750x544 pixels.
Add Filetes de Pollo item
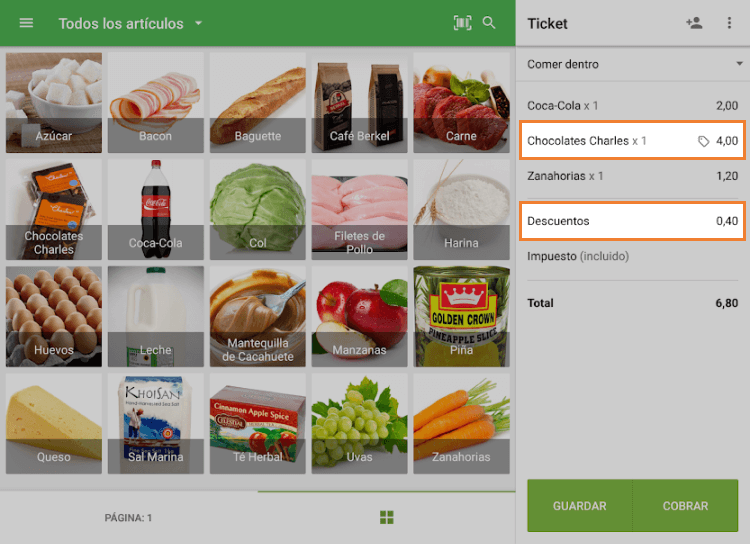pyautogui.click(x=359, y=210)
